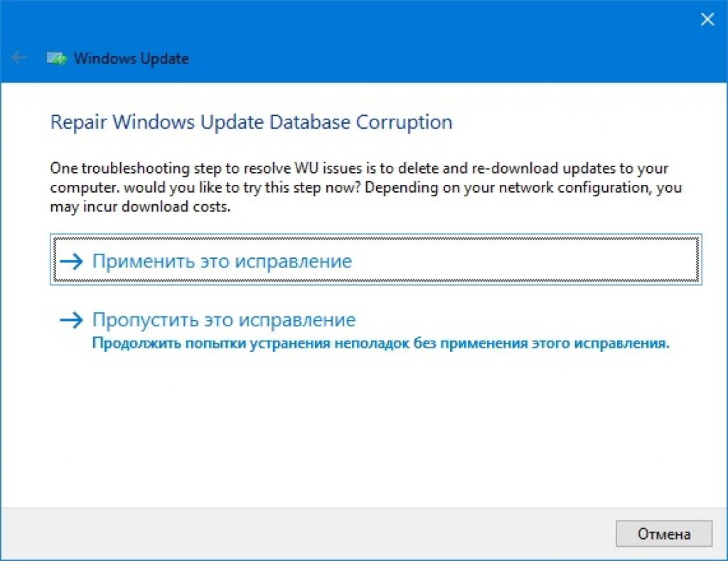Close the Windows Update troubleshooter window
The width and height of the screenshot is (728, 561).
click(707, 20)
